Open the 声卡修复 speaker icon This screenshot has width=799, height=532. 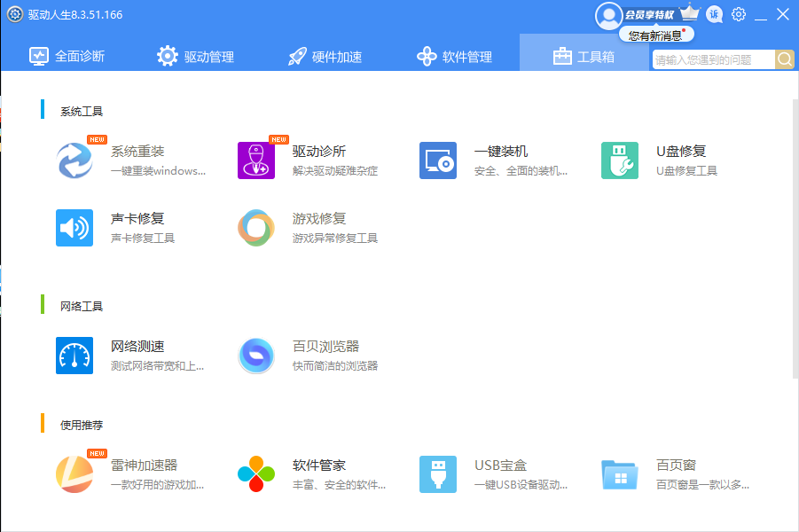74,228
